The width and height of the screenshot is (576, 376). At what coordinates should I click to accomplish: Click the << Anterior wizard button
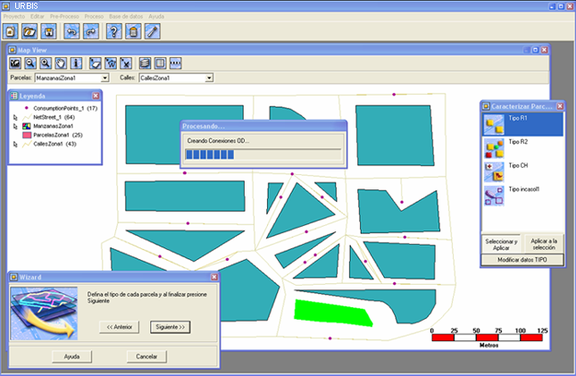119,327
